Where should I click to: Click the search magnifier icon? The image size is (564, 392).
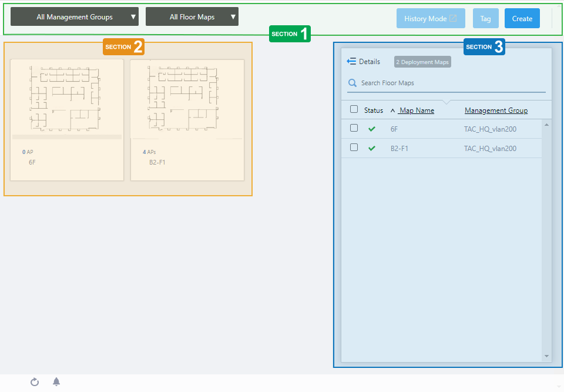(x=352, y=83)
